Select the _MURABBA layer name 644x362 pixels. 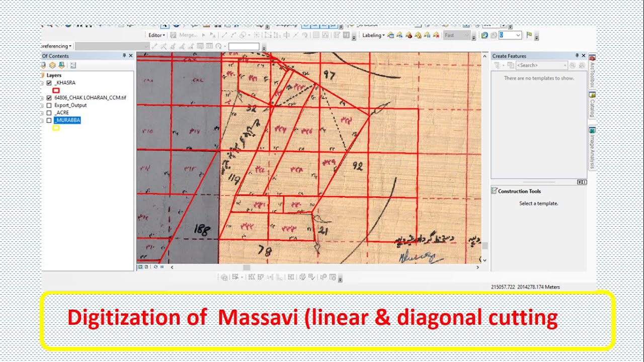[67, 121]
